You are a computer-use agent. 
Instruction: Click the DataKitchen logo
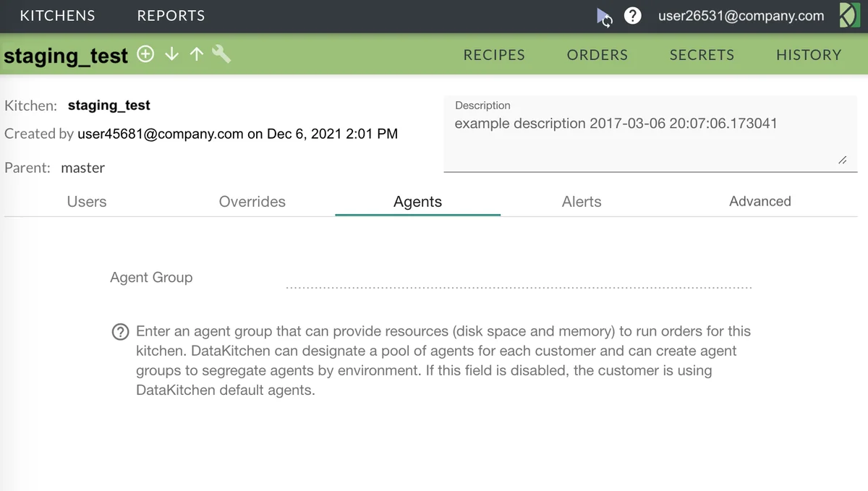[x=848, y=14]
